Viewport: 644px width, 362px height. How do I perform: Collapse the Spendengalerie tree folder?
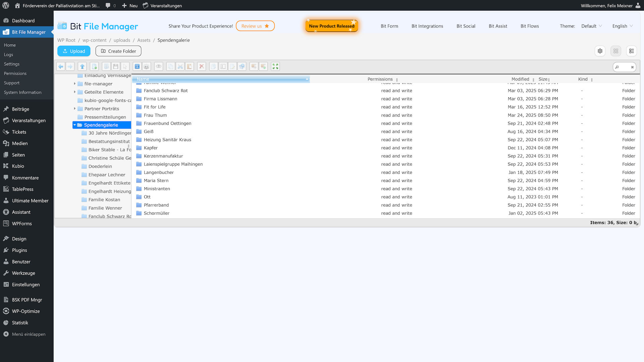tap(75, 125)
